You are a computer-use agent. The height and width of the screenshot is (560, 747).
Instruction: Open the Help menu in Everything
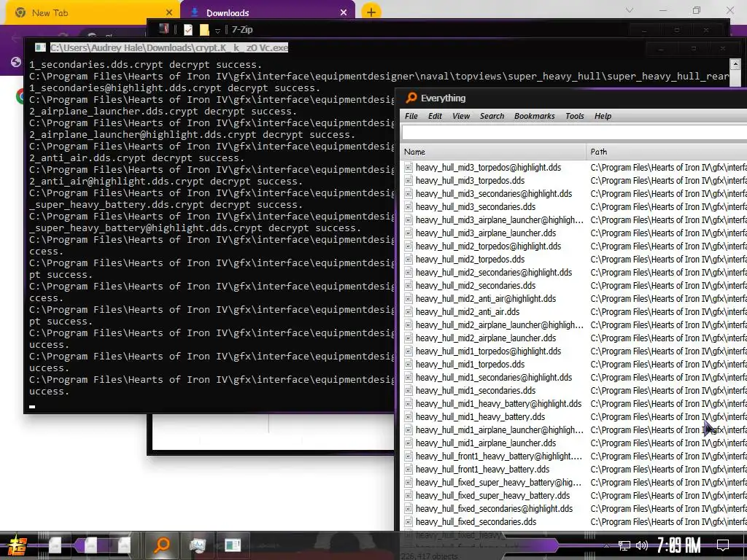point(603,116)
